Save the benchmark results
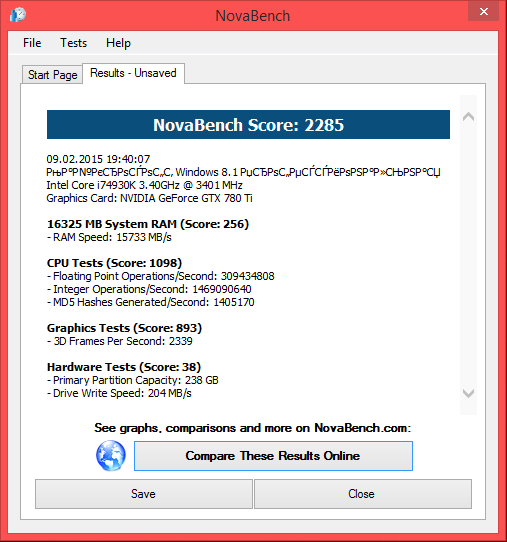This screenshot has height=542, width=507. 143,494
